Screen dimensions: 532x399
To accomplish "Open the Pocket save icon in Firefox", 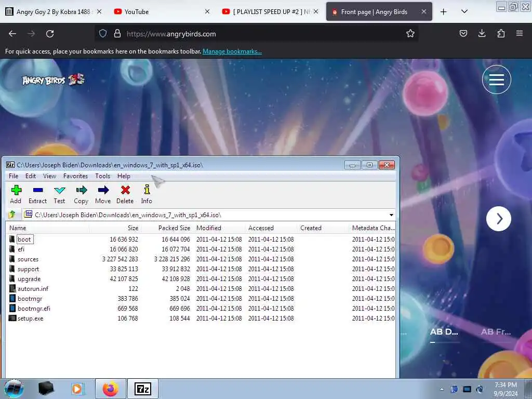I will (463, 33).
